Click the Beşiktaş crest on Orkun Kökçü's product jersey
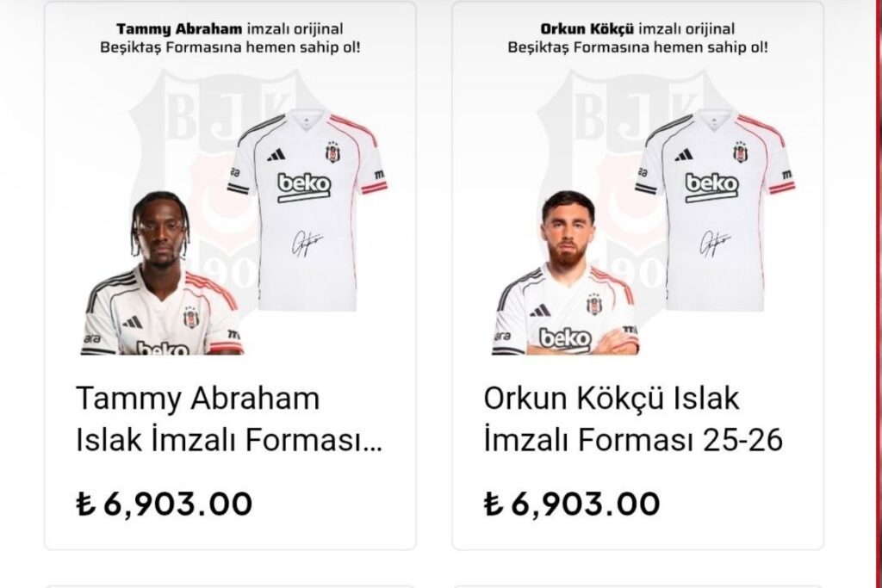882x588 pixels. click(x=740, y=152)
